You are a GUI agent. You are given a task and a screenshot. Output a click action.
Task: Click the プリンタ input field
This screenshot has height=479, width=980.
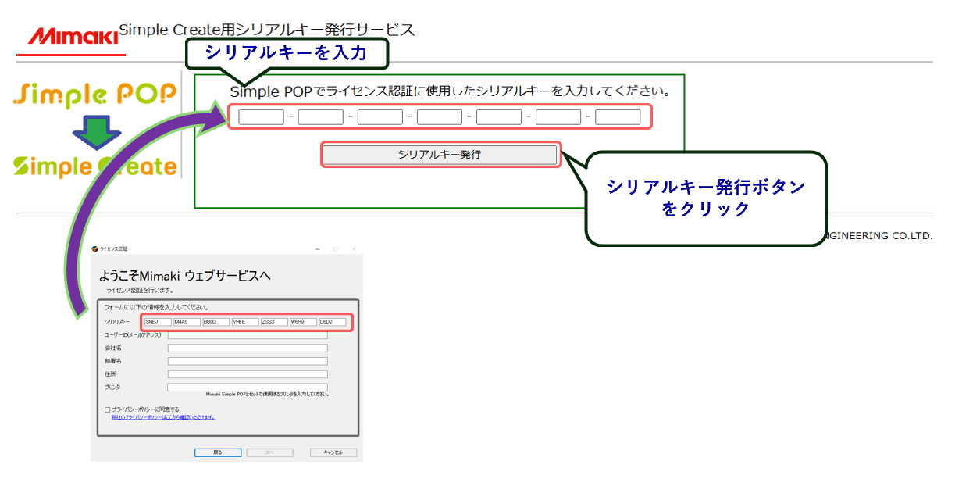click(x=248, y=387)
